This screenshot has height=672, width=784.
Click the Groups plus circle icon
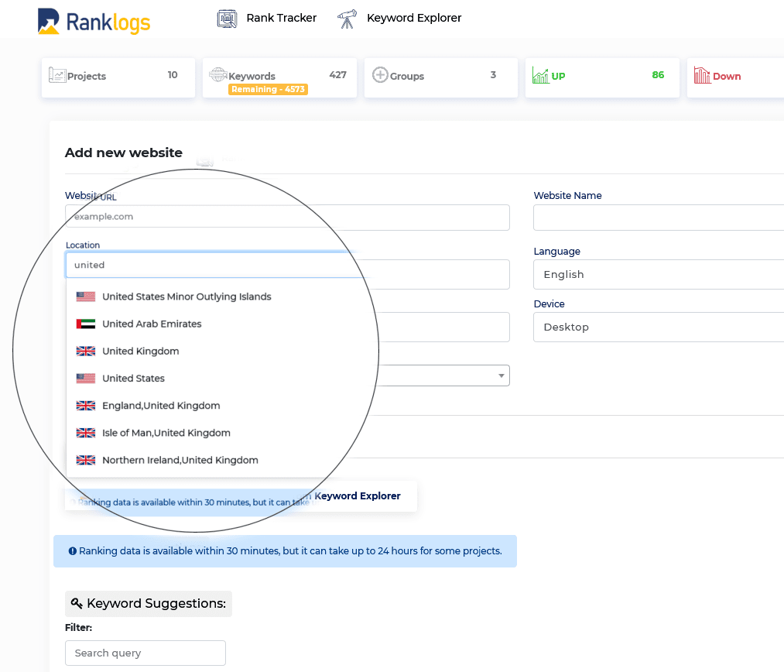[380, 74]
